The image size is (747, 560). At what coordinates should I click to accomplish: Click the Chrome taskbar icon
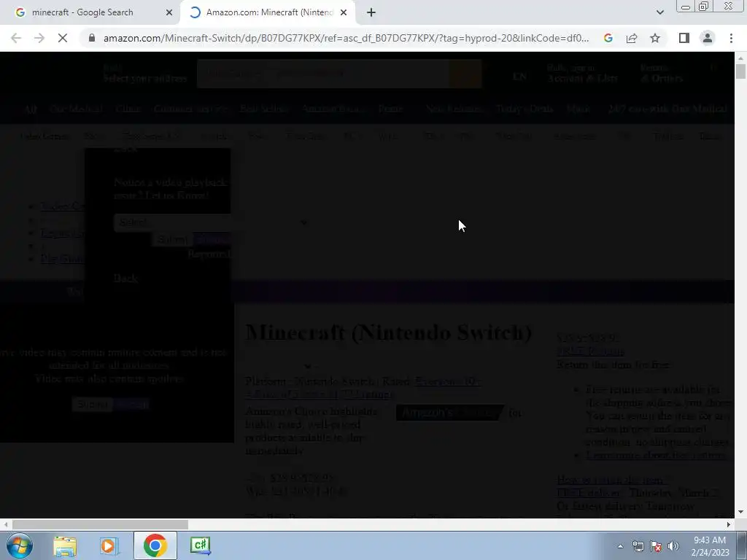coord(155,545)
